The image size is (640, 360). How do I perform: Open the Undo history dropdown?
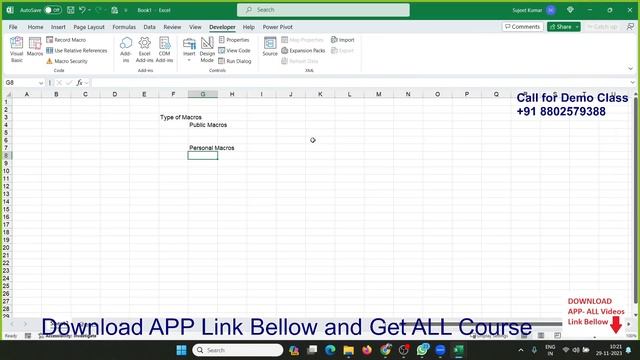pyautogui.click(x=89, y=10)
